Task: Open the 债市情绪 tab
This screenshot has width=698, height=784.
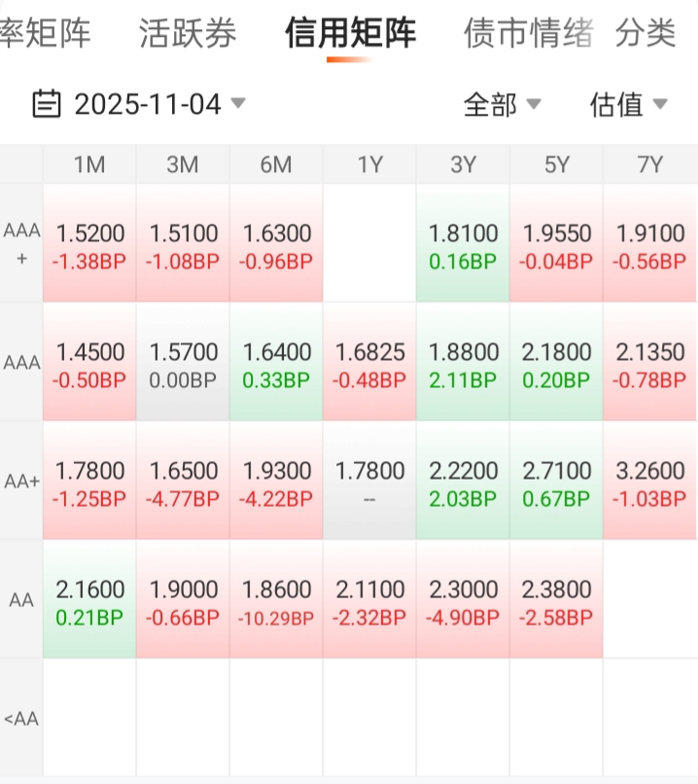Action: (529, 34)
